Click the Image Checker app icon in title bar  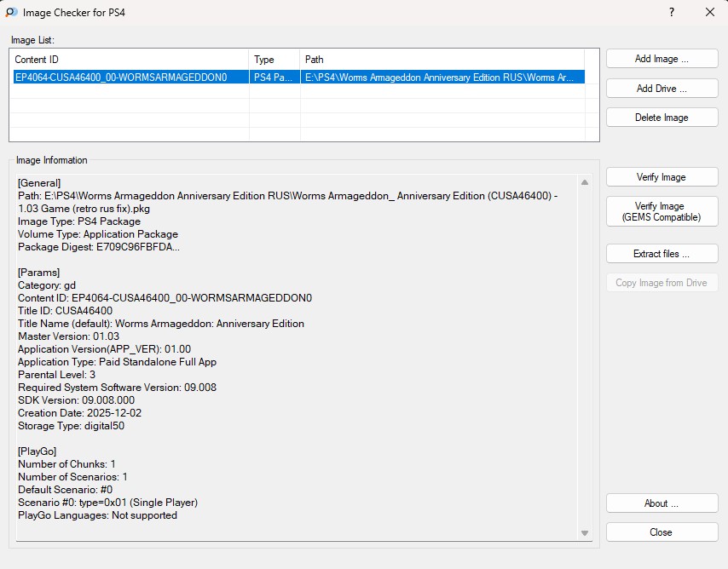tap(12, 13)
